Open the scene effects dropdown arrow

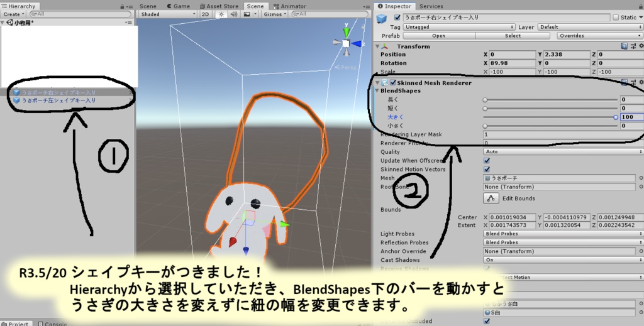(x=255, y=14)
